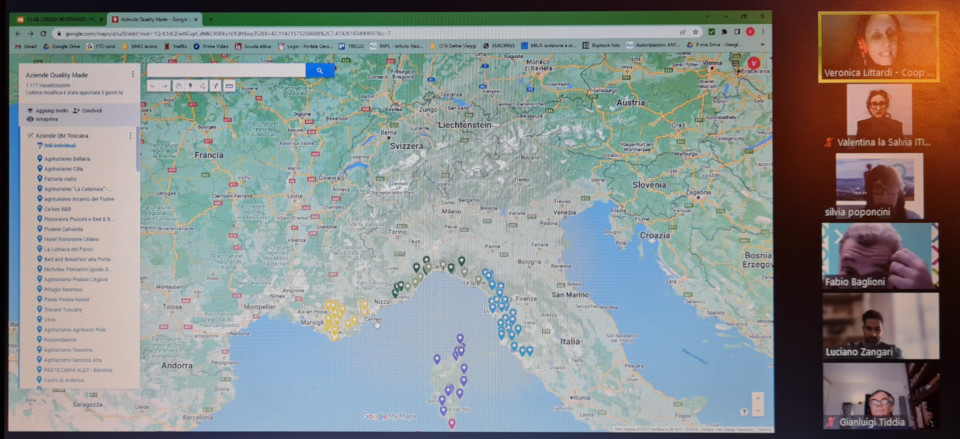960x439 pixels.
Task: Open the Google Drive bookmark
Action: point(61,45)
